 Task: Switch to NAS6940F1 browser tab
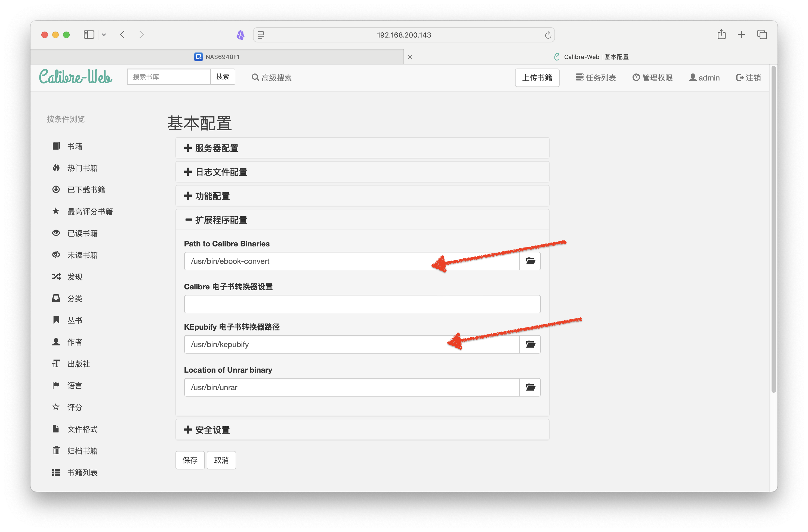pos(217,57)
